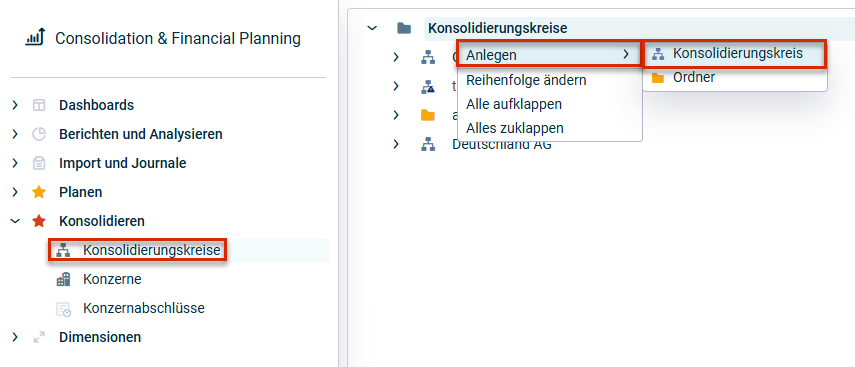Click the Dashboards layout icon

(39, 105)
